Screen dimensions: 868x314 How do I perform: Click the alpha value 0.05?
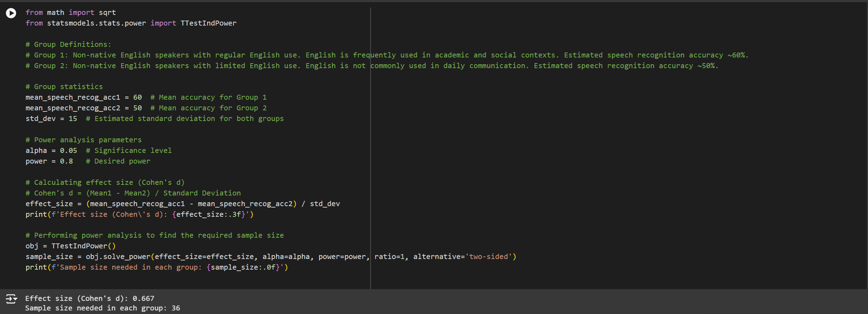pyautogui.click(x=68, y=150)
